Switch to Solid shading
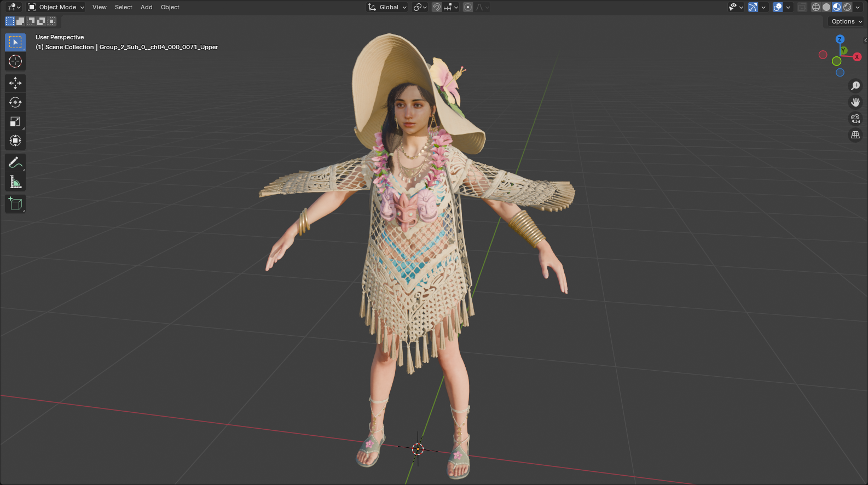868x485 pixels. pos(826,7)
